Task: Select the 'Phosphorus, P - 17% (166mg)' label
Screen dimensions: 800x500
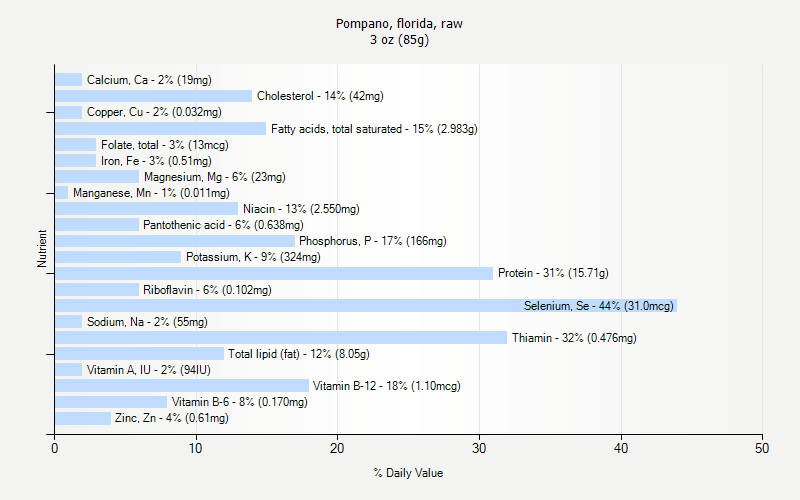Action: (x=372, y=241)
